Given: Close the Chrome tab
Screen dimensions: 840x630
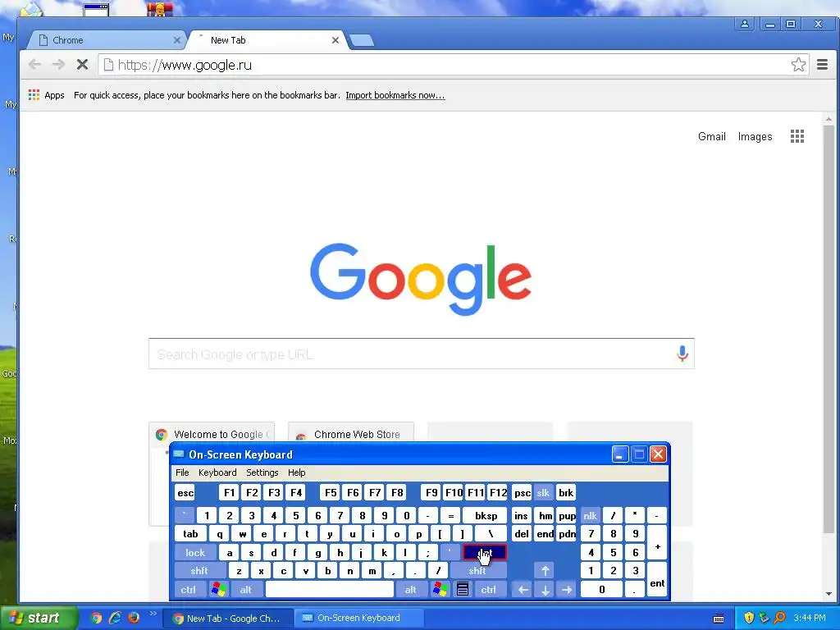Looking at the screenshot, I should tap(177, 40).
